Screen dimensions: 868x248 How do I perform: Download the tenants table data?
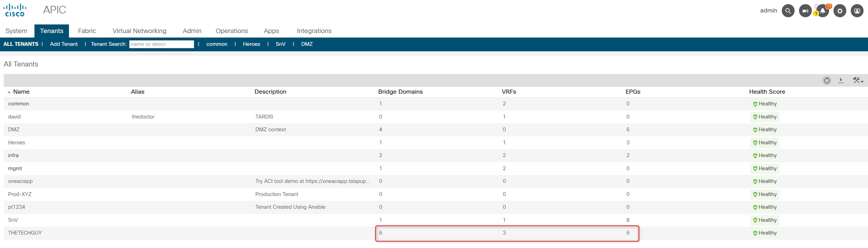(x=841, y=80)
